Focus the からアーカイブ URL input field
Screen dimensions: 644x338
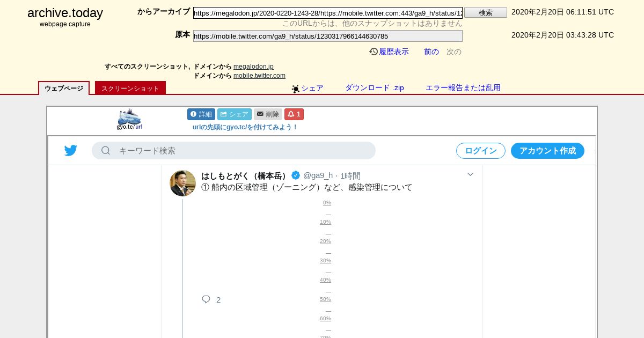(328, 13)
